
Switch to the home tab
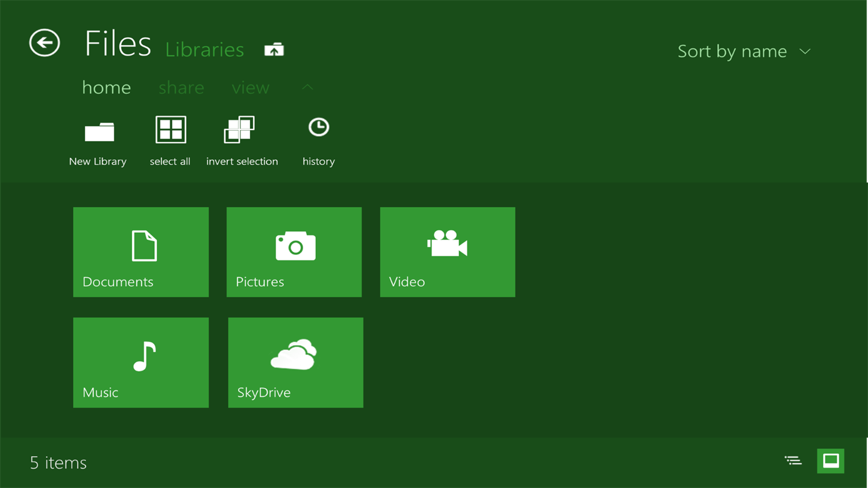click(106, 87)
